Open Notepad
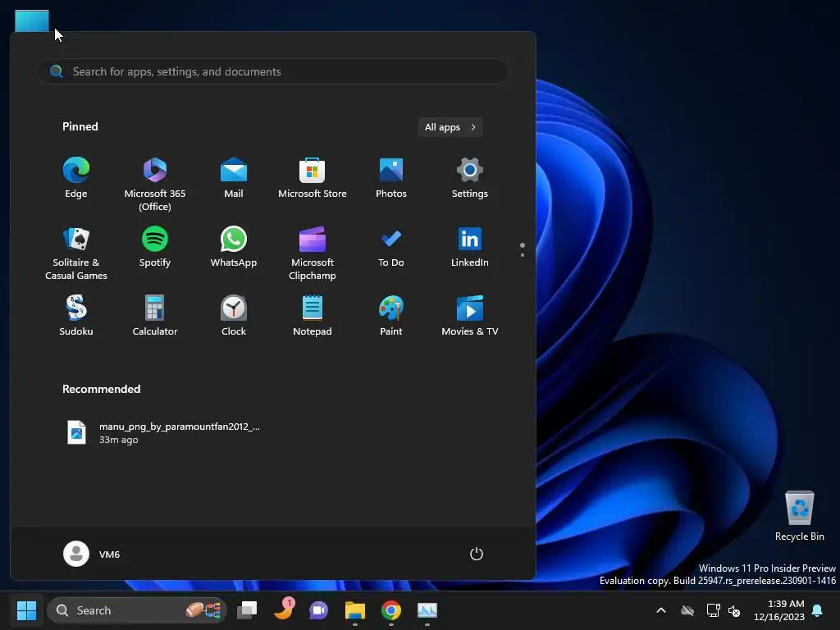The height and width of the screenshot is (630, 840). coord(313,316)
